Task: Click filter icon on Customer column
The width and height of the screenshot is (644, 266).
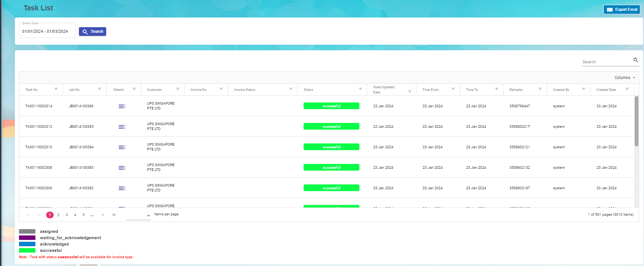Action: (x=178, y=89)
